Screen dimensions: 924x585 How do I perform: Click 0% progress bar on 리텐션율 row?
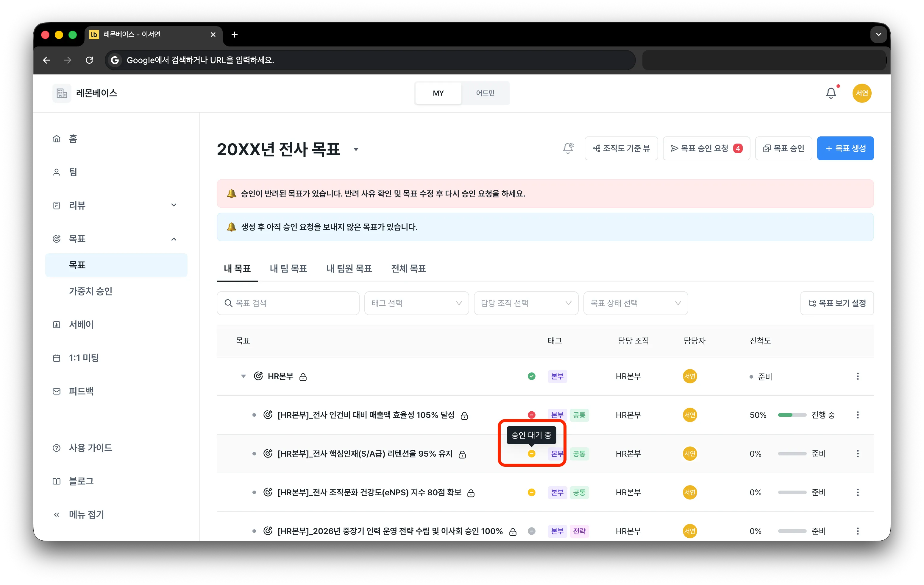792,454
